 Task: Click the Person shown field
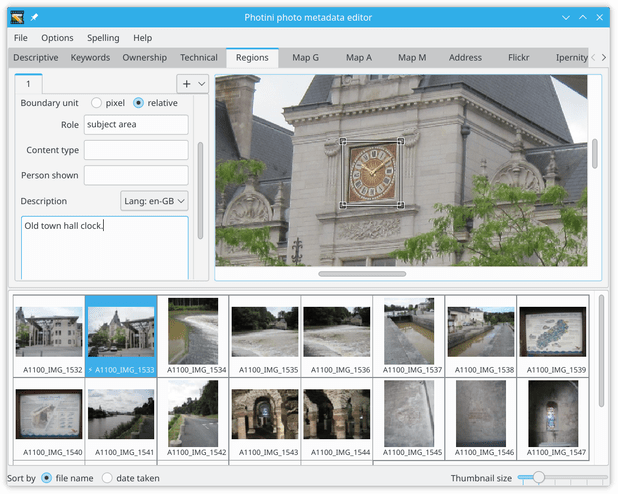pyautogui.click(x=136, y=175)
